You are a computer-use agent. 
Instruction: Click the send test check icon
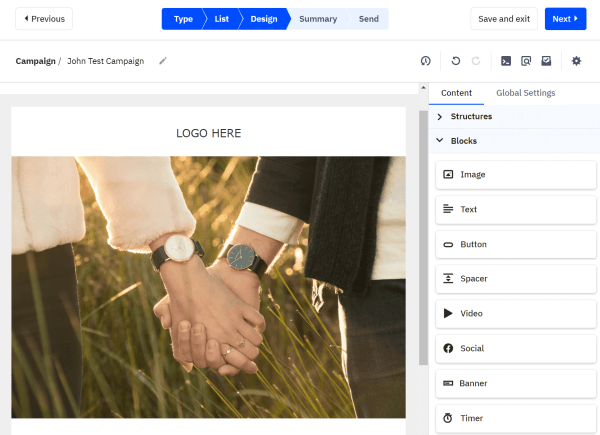(546, 61)
